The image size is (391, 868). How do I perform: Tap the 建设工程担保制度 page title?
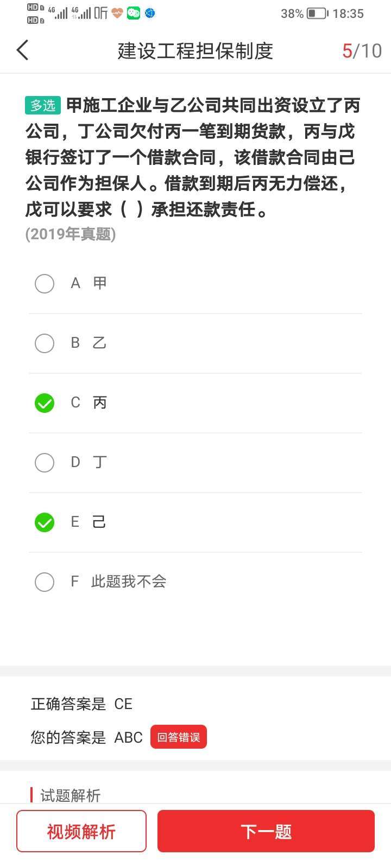195,51
